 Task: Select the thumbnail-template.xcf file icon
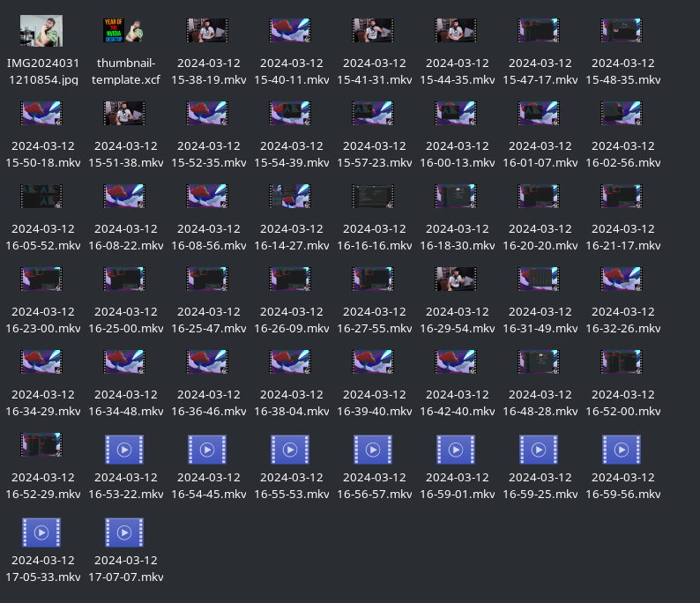124,31
